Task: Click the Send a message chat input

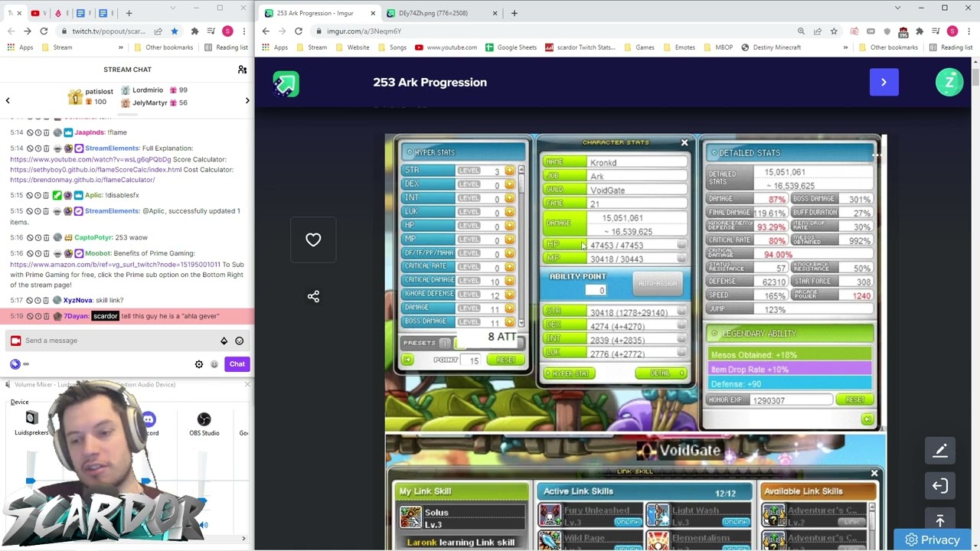Action: [x=115, y=341]
